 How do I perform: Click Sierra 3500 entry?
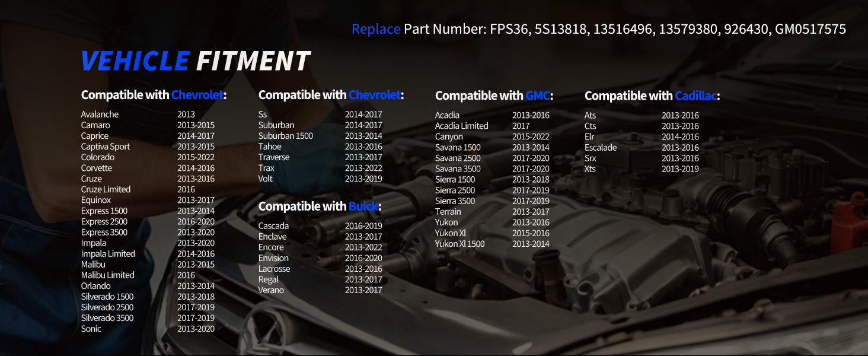click(455, 201)
